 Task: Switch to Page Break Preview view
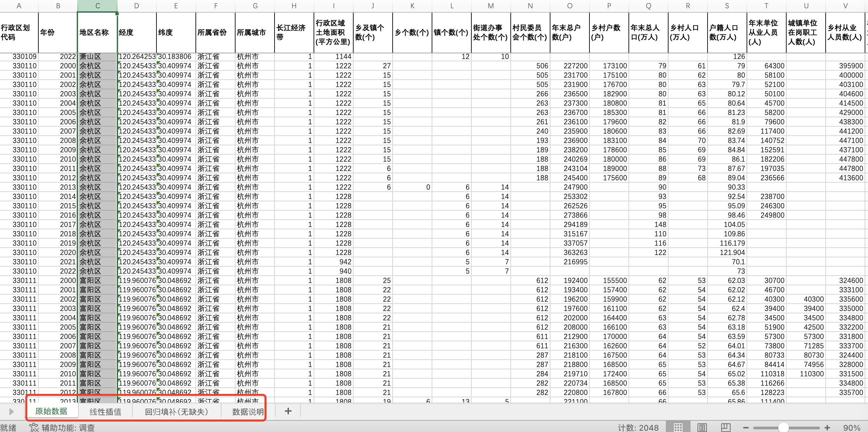click(726, 427)
